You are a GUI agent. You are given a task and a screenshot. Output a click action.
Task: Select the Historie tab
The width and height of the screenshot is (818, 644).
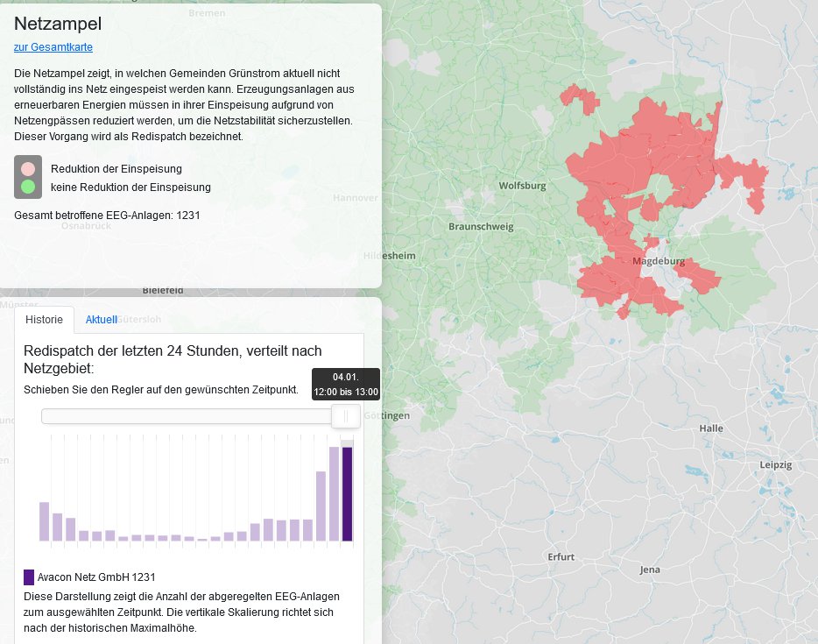point(45,320)
